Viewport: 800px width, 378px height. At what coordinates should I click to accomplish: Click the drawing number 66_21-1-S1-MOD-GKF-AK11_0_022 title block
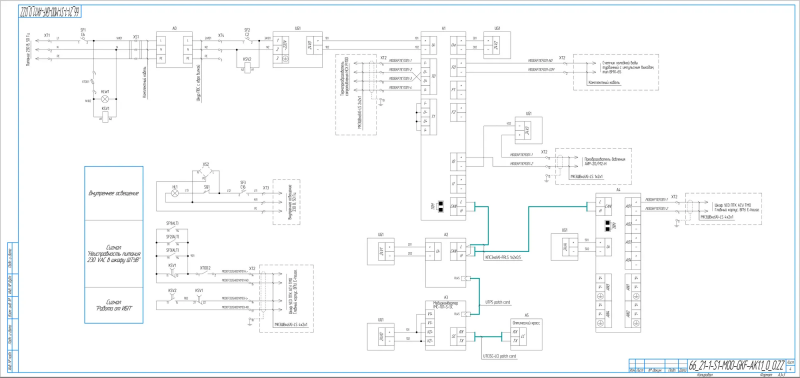(736, 365)
